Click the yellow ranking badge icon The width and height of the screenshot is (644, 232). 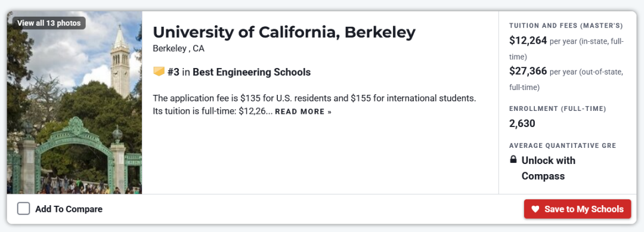tap(159, 72)
